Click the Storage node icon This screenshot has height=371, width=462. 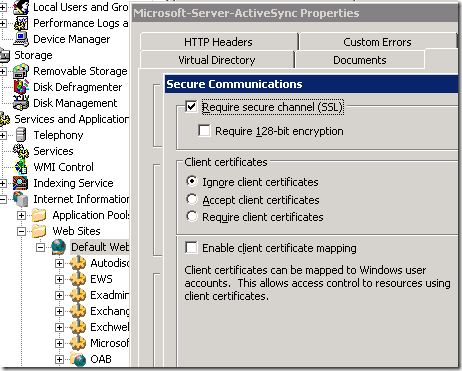click(5, 55)
